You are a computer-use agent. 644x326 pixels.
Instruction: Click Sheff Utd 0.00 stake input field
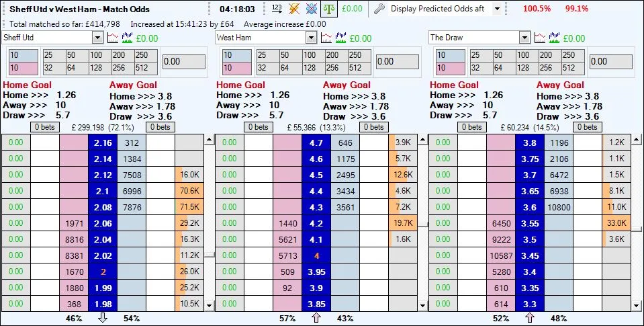183,62
